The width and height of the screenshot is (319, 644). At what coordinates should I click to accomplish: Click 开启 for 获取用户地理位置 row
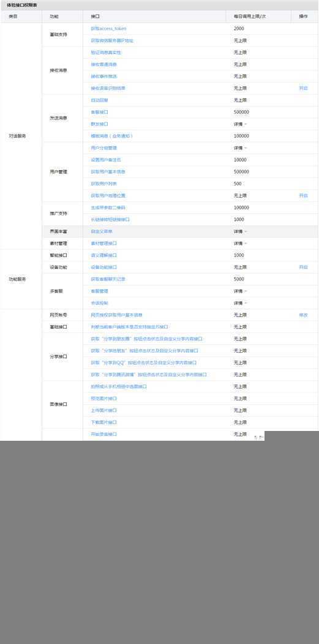point(304,195)
